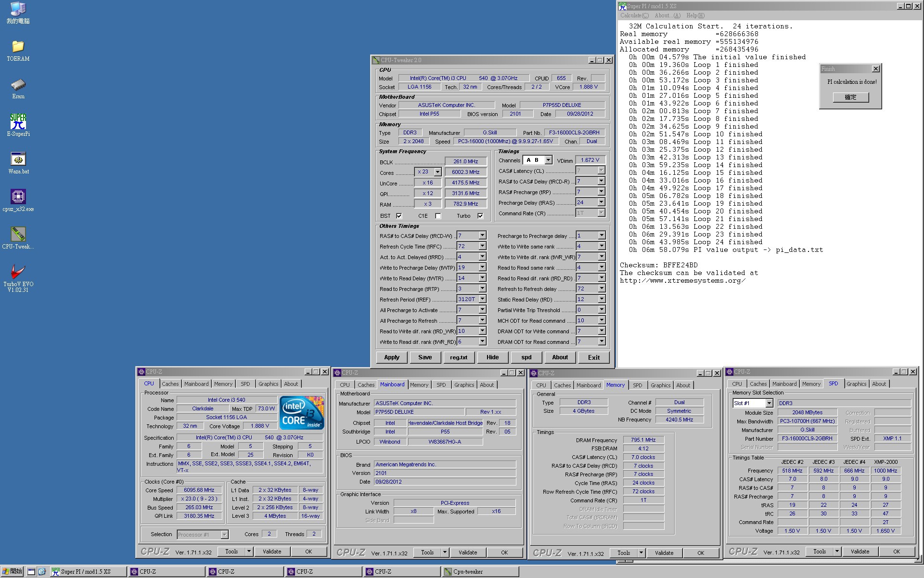Viewport: 924px width, 578px height.
Task: Toggle the EIST checkbox
Action: click(399, 216)
